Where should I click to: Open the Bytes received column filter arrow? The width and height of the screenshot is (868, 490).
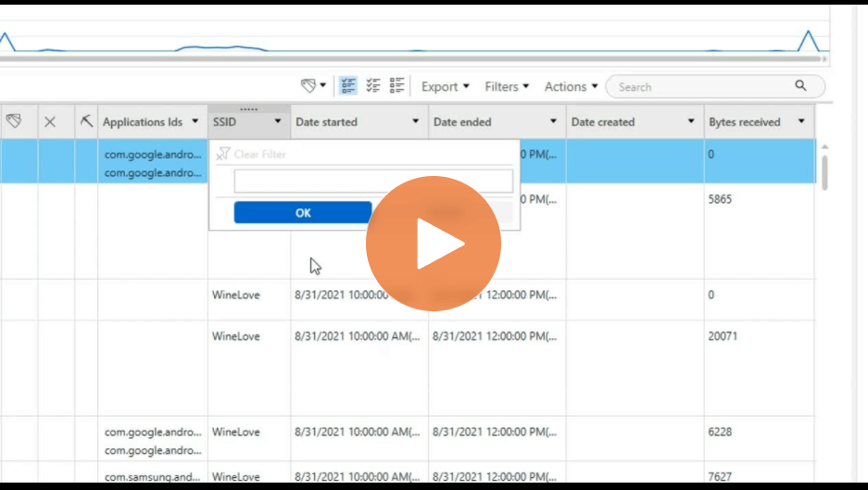pyautogui.click(x=801, y=121)
